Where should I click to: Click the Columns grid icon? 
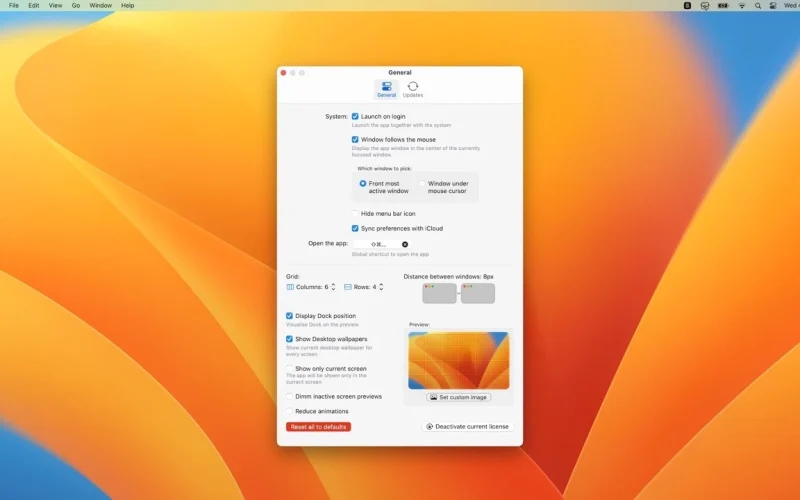pyautogui.click(x=290, y=287)
